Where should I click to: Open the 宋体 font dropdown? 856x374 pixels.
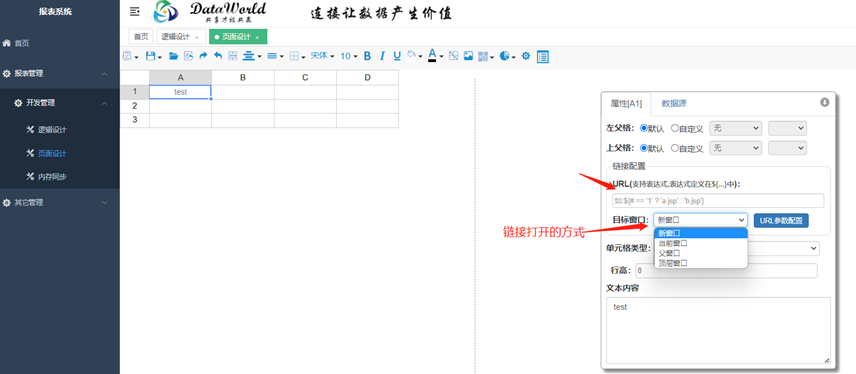point(322,56)
